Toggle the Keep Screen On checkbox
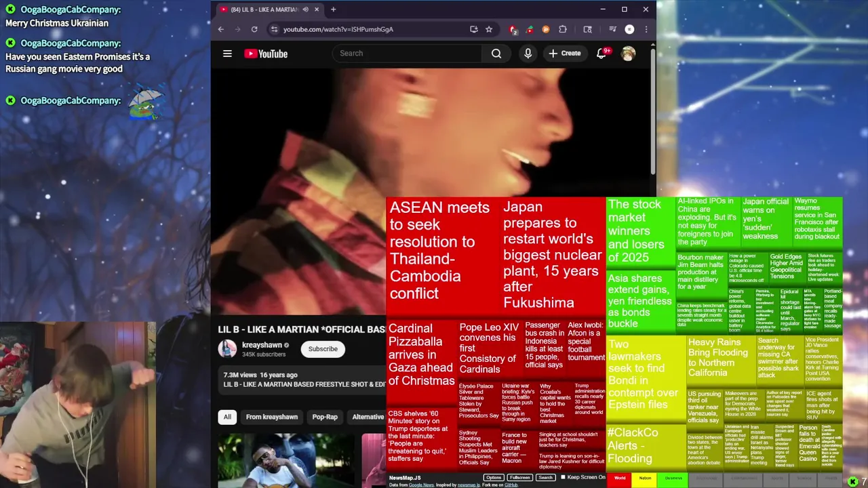 [563, 477]
